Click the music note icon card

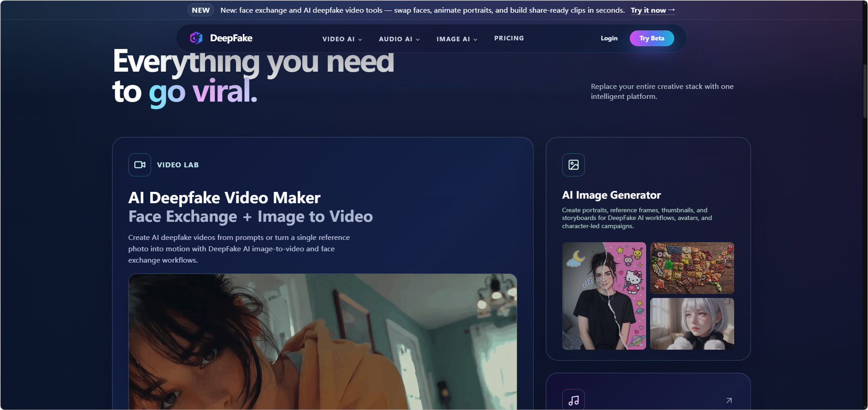click(574, 400)
